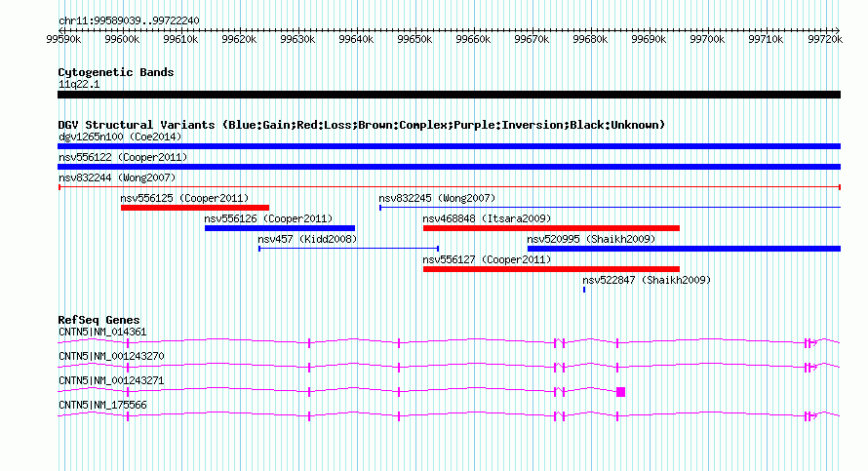Click the 99710k ruler tick label
868x471 pixels.
pos(767,39)
